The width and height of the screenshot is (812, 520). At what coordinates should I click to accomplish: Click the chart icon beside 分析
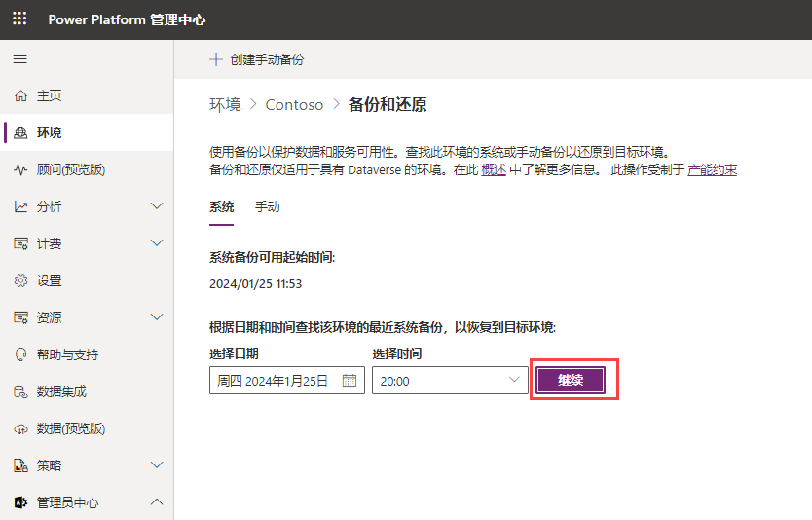(x=20, y=206)
